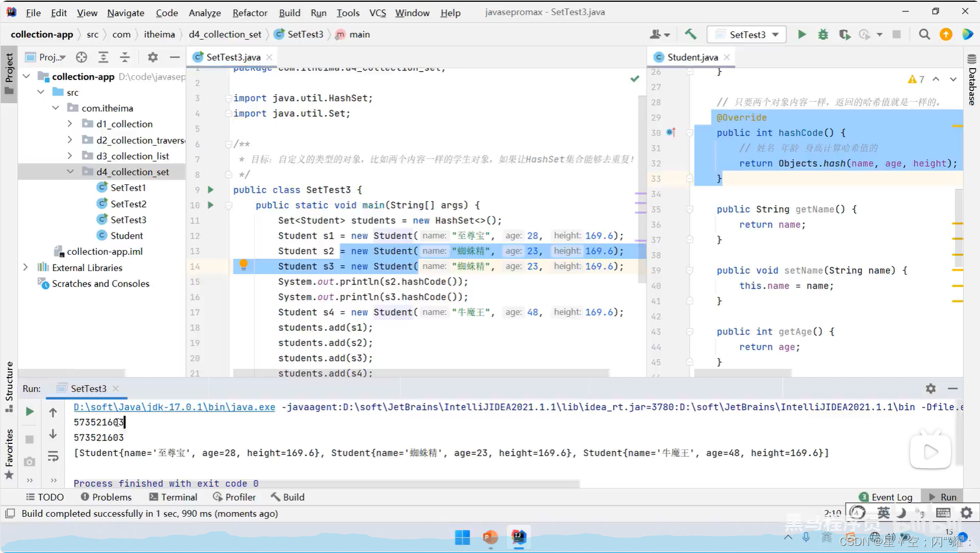Click the IntelliJ IDEA taskbar icon
Viewport: 980px width, 553px height.
519,537
